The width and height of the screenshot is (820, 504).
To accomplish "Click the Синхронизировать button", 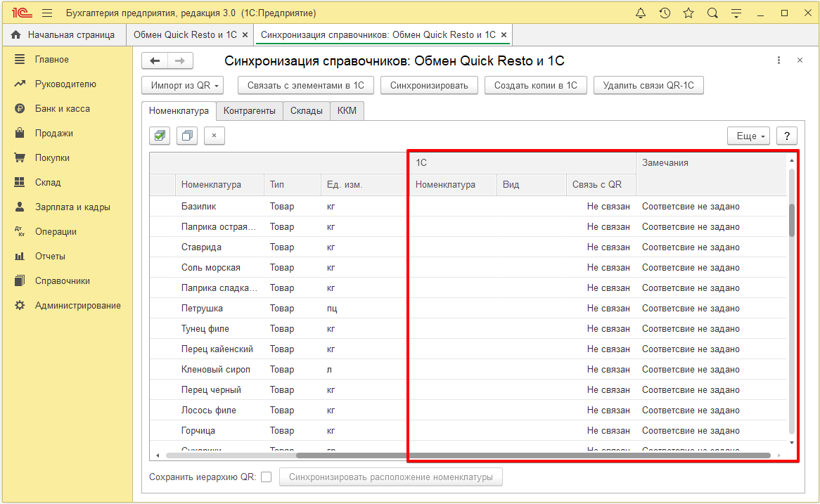I will tap(429, 86).
